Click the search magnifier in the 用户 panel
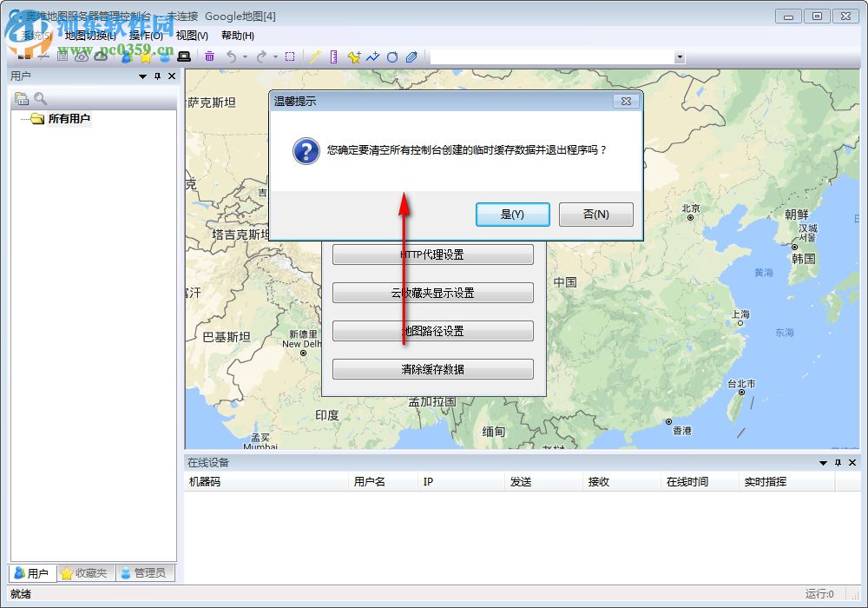The height and width of the screenshot is (608, 868). pos(38,97)
